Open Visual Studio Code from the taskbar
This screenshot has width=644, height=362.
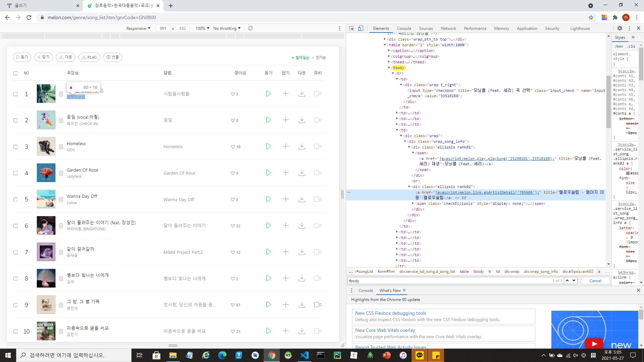point(304,355)
